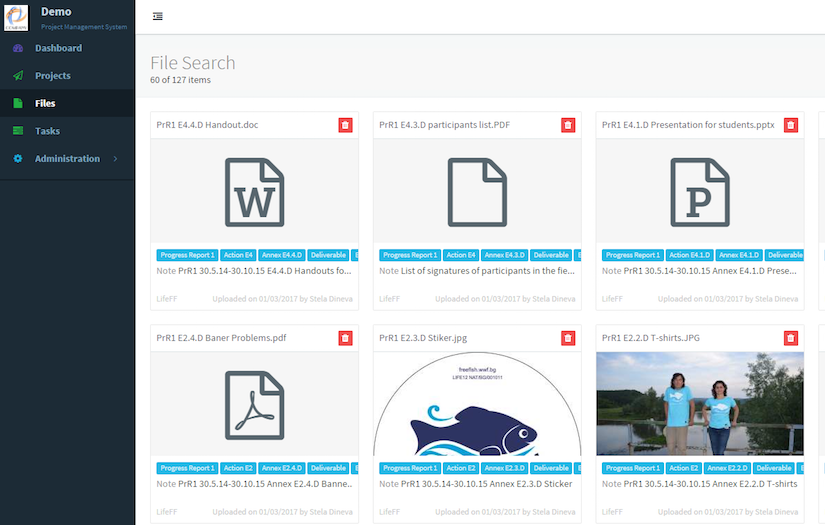Open the Tasks section
This screenshot has width=825, height=525.
point(47,130)
